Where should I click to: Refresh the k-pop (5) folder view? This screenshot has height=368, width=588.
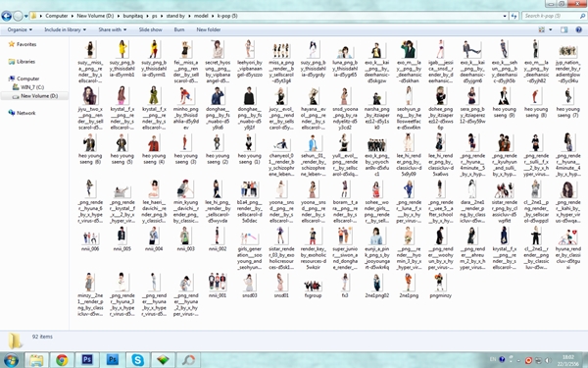pos(514,16)
